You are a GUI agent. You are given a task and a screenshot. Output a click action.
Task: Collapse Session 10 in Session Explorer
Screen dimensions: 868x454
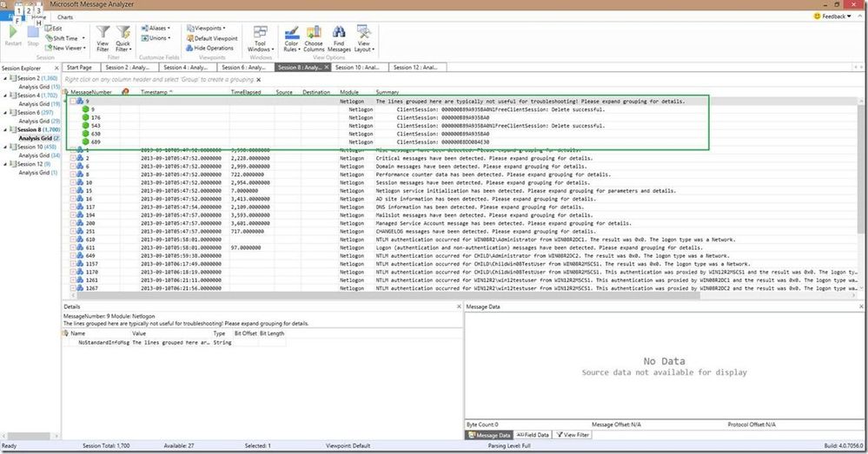[x=5, y=147]
